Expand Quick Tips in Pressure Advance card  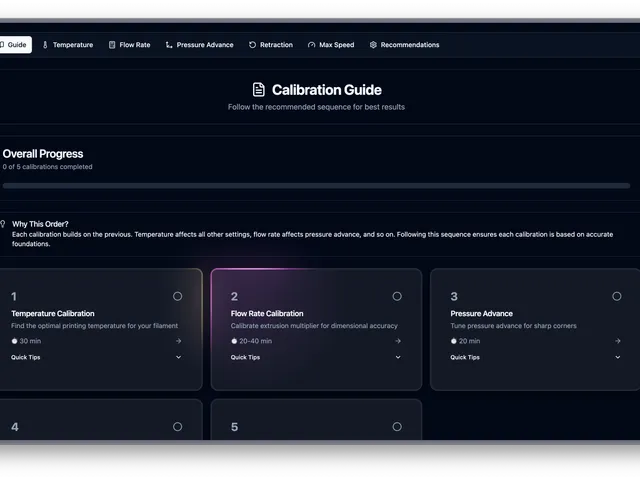coord(618,357)
